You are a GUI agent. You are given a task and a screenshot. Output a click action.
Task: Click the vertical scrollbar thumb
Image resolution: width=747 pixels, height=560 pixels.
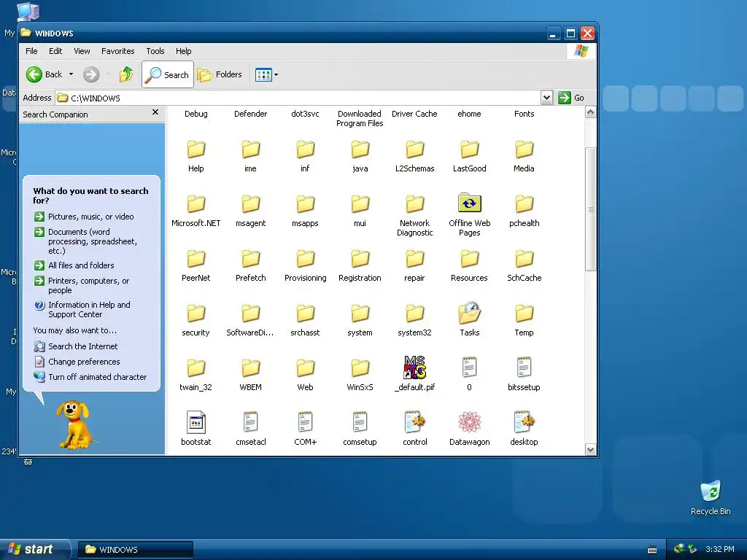(x=591, y=209)
